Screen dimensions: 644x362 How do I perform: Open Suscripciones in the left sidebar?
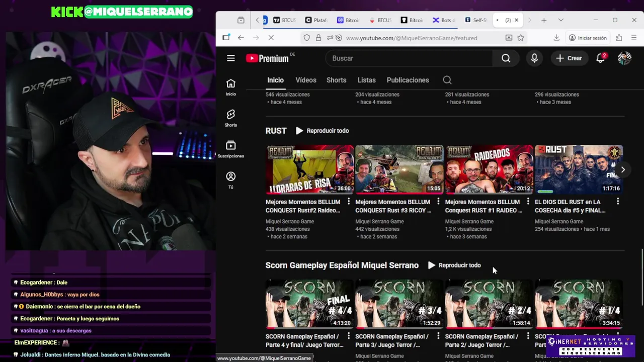pyautogui.click(x=231, y=149)
